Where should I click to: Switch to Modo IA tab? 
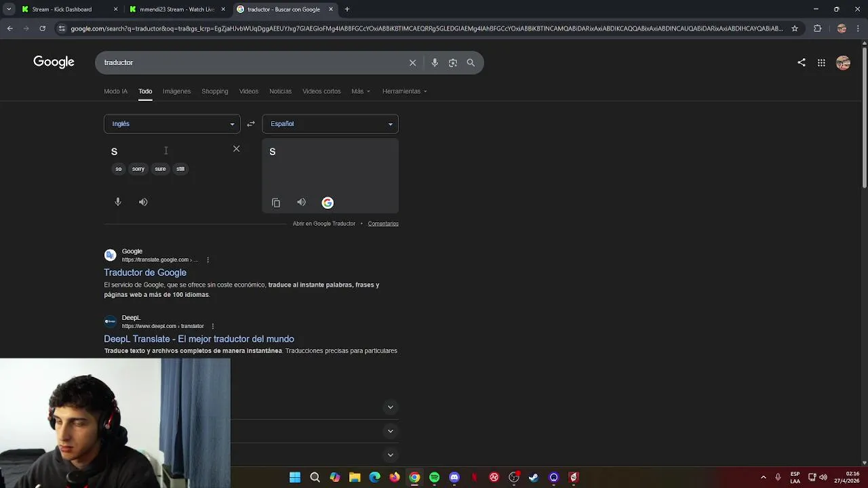(115, 91)
